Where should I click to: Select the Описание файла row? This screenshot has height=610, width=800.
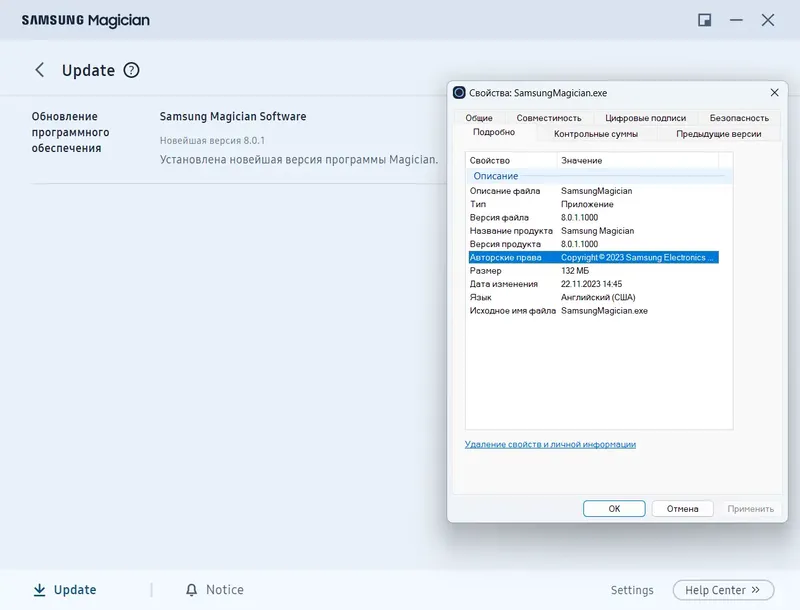tap(594, 191)
